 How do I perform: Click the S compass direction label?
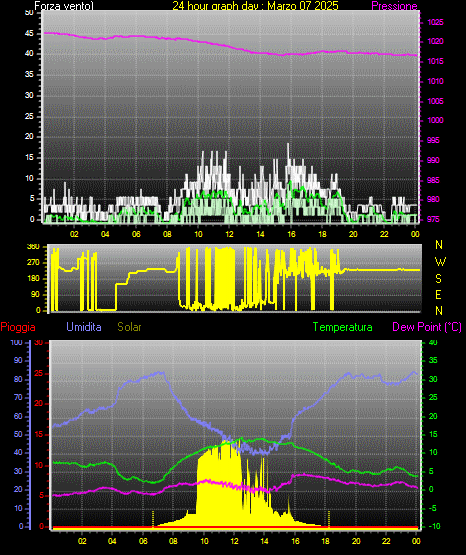click(x=438, y=279)
